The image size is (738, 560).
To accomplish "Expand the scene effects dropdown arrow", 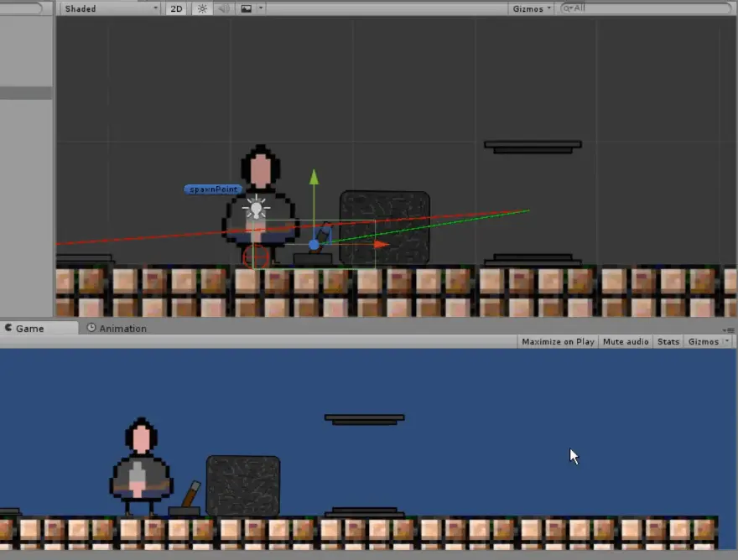I will (261, 8).
